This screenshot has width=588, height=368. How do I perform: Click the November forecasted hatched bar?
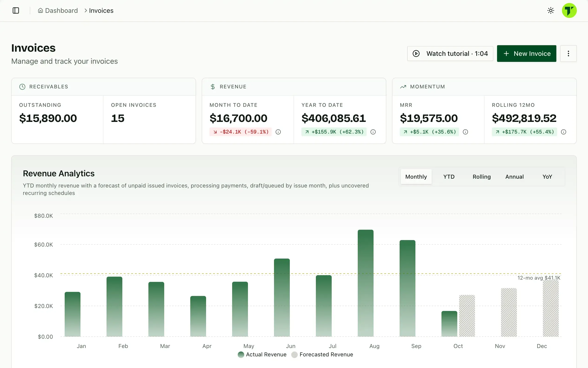pyautogui.click(x=509, y=312)
